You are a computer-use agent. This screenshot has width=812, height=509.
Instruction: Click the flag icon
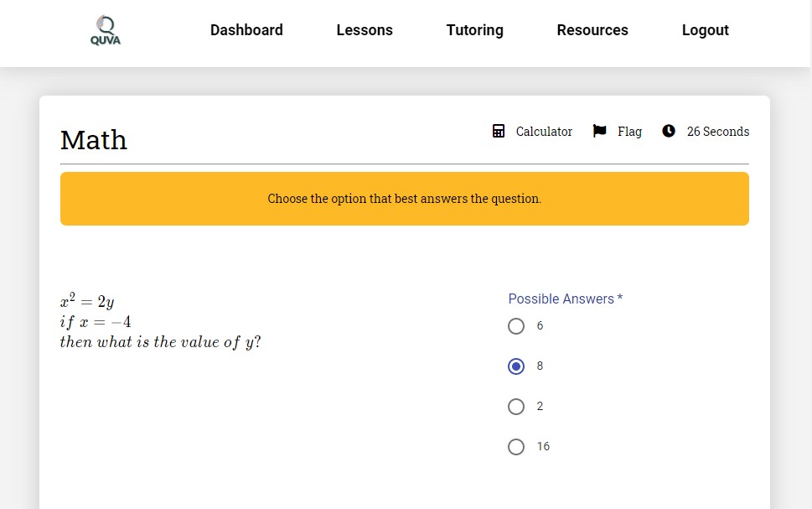[x=600, y=131]
